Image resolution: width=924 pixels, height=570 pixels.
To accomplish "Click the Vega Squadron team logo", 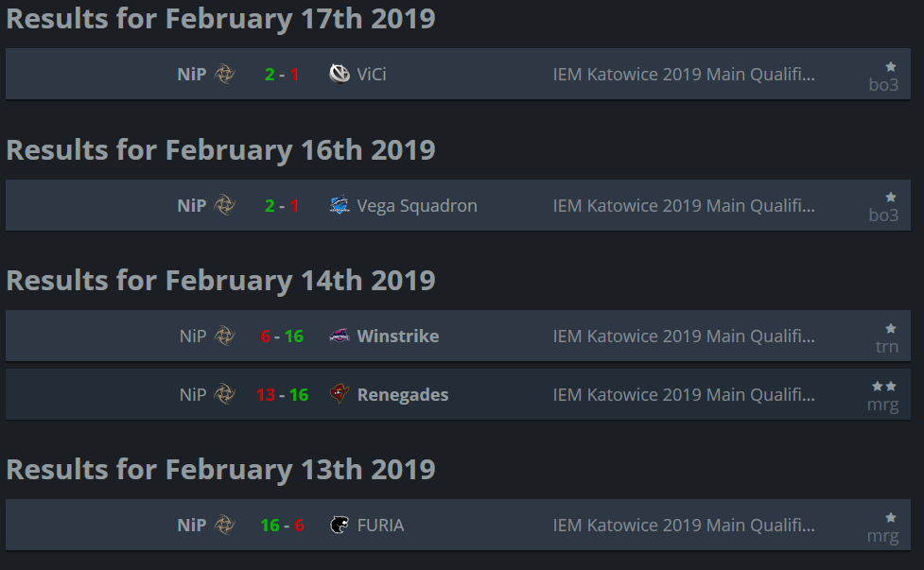I will pos(340,205).
